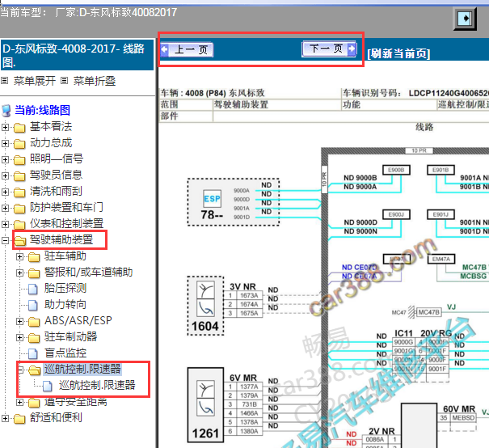
Task: Click the 盲点监控 document icon
Action: (33, 353)
